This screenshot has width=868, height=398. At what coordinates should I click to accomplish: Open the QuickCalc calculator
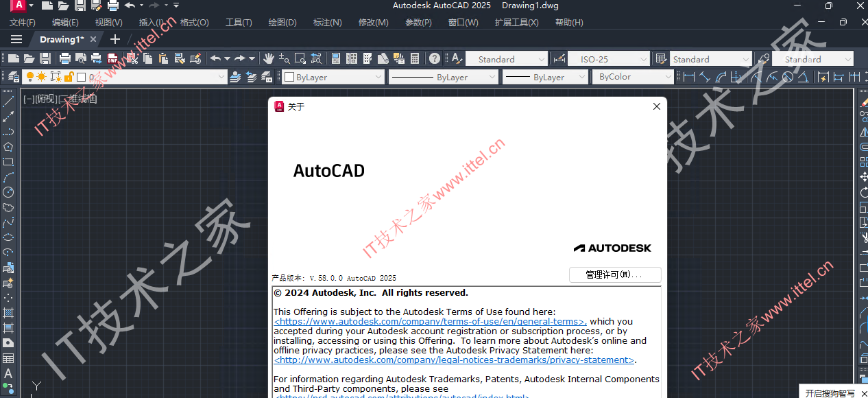coord(415,58)
